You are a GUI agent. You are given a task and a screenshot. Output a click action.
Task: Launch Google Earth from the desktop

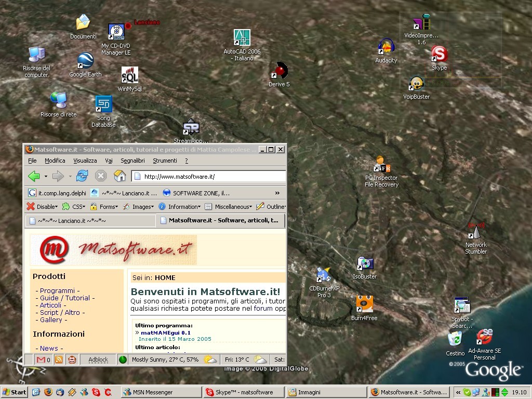(85, 65)
